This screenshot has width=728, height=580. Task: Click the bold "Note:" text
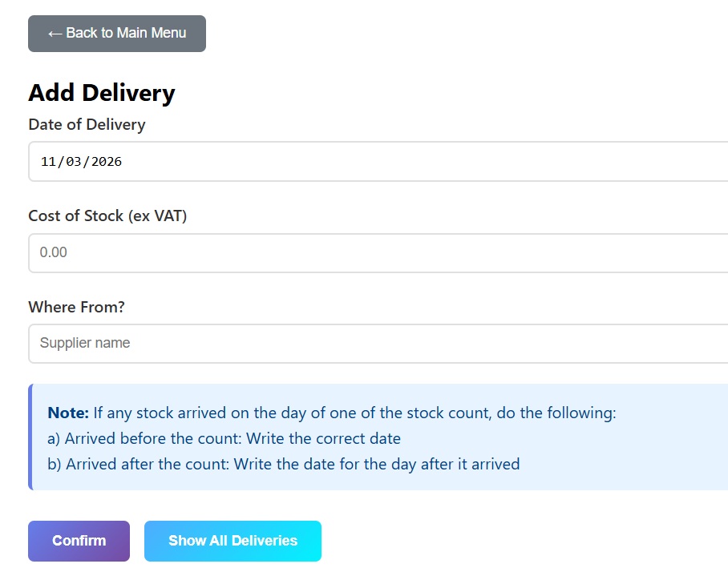pyautogui.click(x=68, y=413)
